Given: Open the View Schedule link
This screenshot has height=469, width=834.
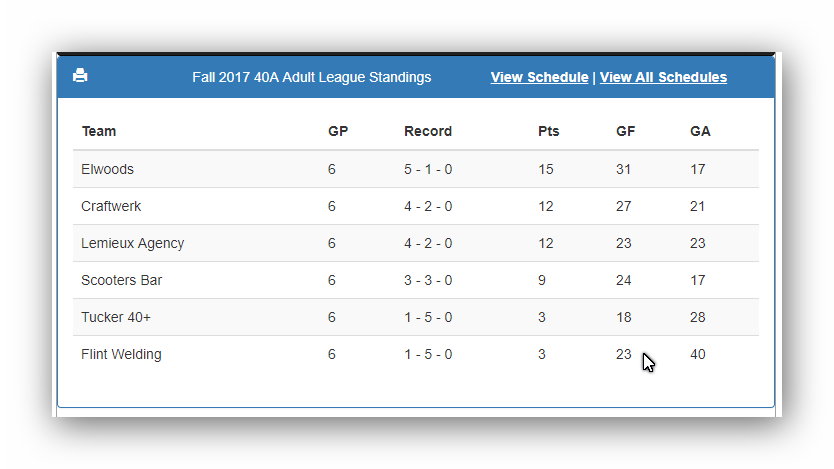Looking at the screenshot, I should pos(539,77).
